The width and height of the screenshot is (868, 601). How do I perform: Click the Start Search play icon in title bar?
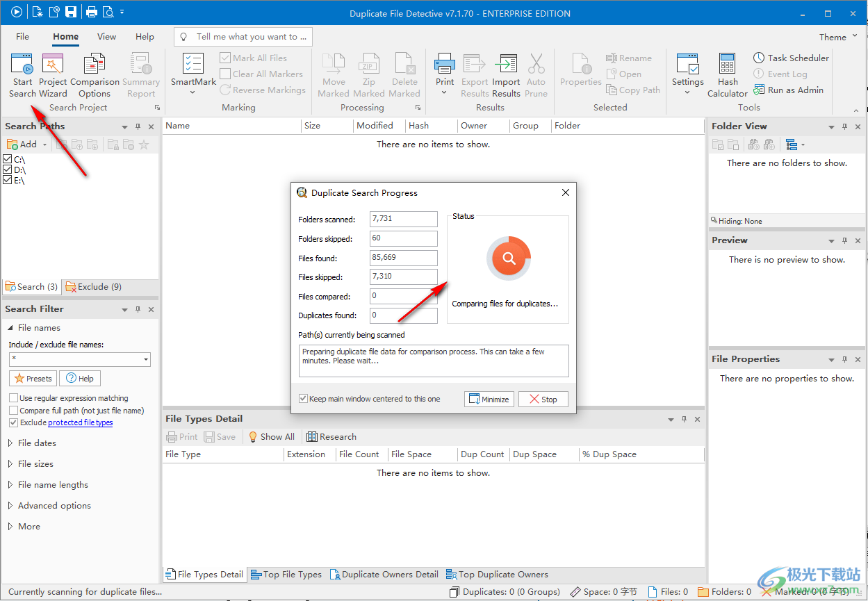17,12
